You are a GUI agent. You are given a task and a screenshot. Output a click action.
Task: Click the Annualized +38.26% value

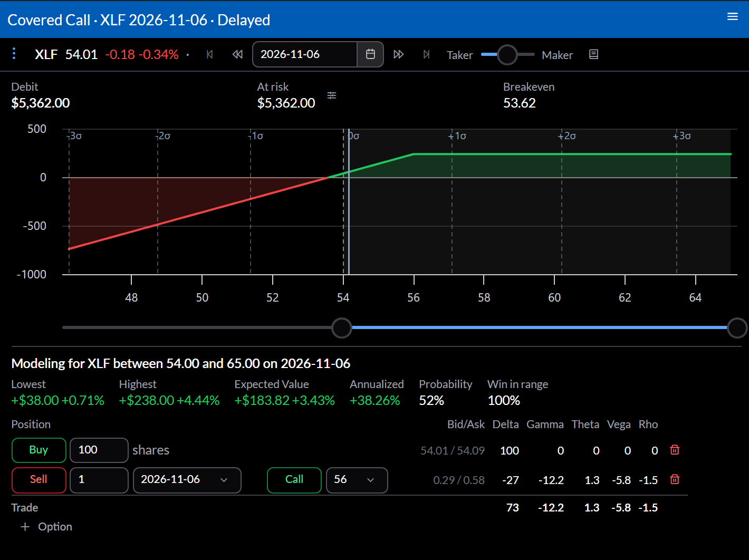[x=374, y=400]
